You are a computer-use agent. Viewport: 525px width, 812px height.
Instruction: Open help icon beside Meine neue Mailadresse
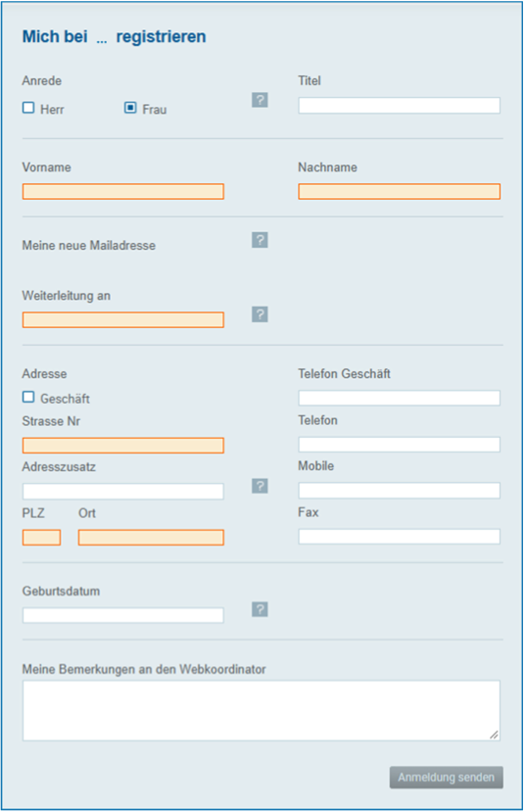point(260,240)
